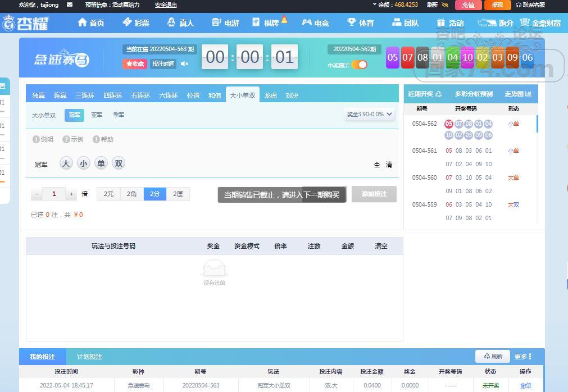Image resolution: width=568 pixels, height=392 pixels.
Task: Toggle the 中奖提示 win alert switch
Action: click(359, 65)
